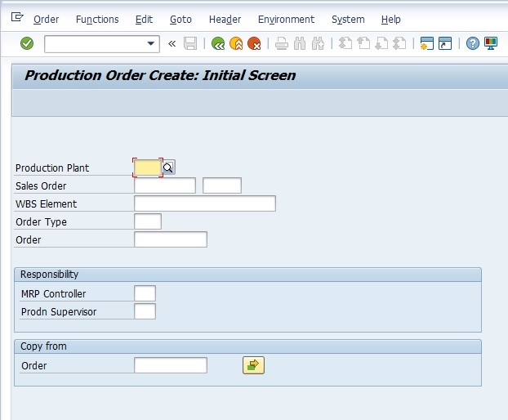Click the Sales Order number field
The height and width of the screenshot is (420, 508).
[165, 185]
